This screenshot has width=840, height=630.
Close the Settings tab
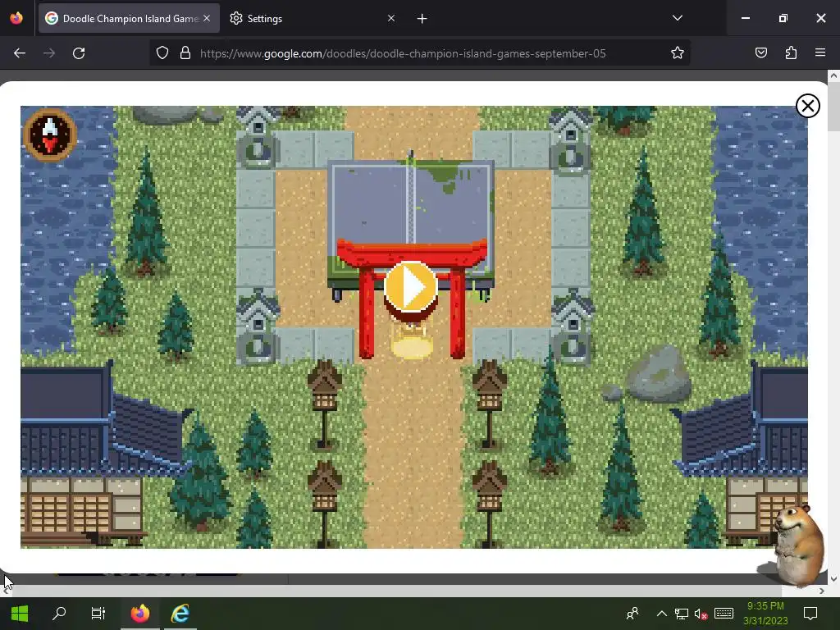[x=391, y=18]
